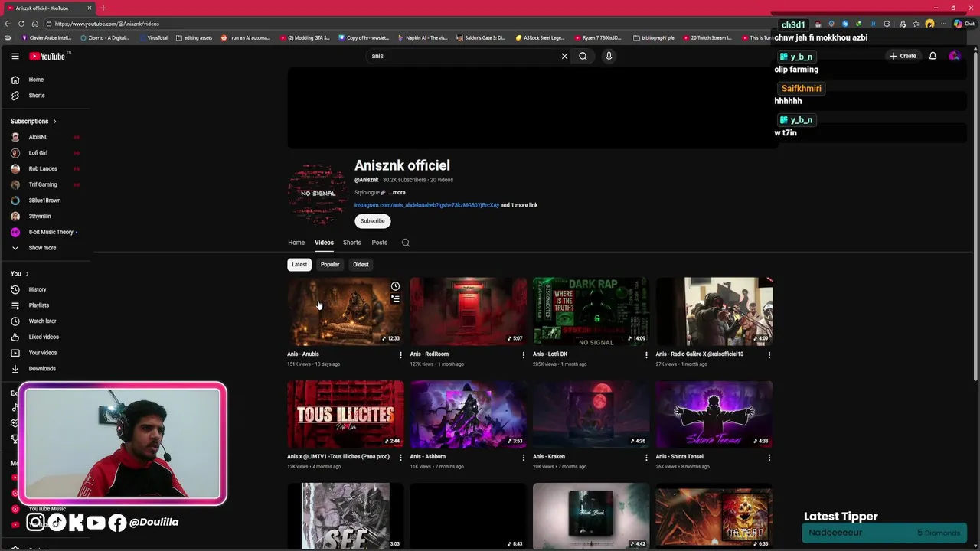Expand the Subscriptions section
The image size is (980, 551).
(x=34, y=121)
